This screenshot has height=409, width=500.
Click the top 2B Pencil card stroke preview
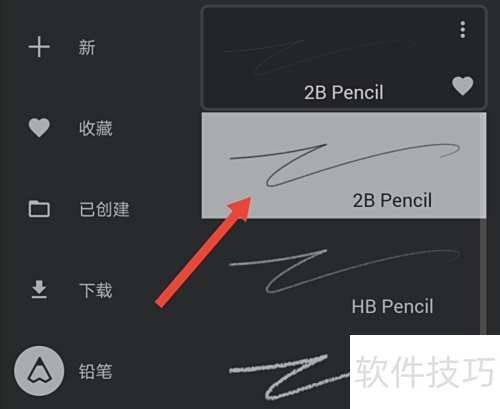[x=320, y=58]
